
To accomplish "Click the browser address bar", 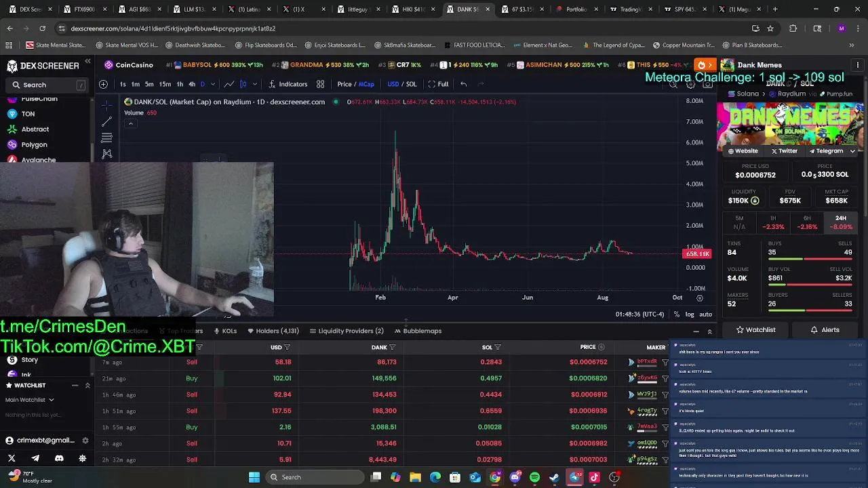I will [400, 28].
